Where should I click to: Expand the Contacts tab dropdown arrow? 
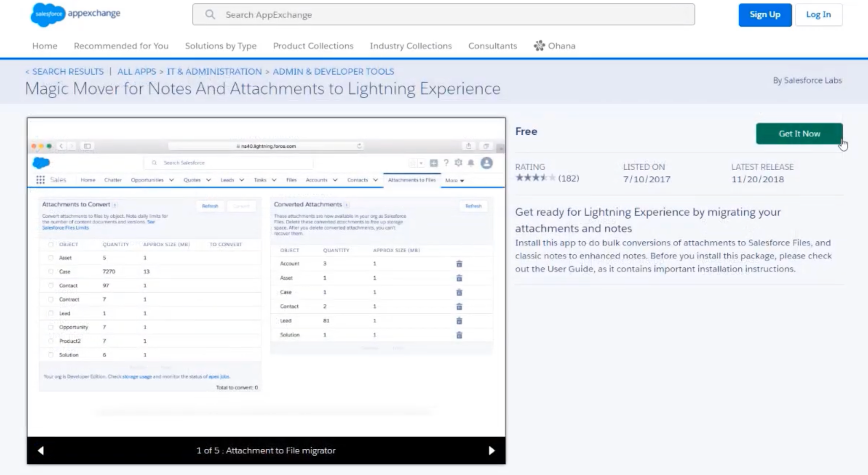coord(376,180)
